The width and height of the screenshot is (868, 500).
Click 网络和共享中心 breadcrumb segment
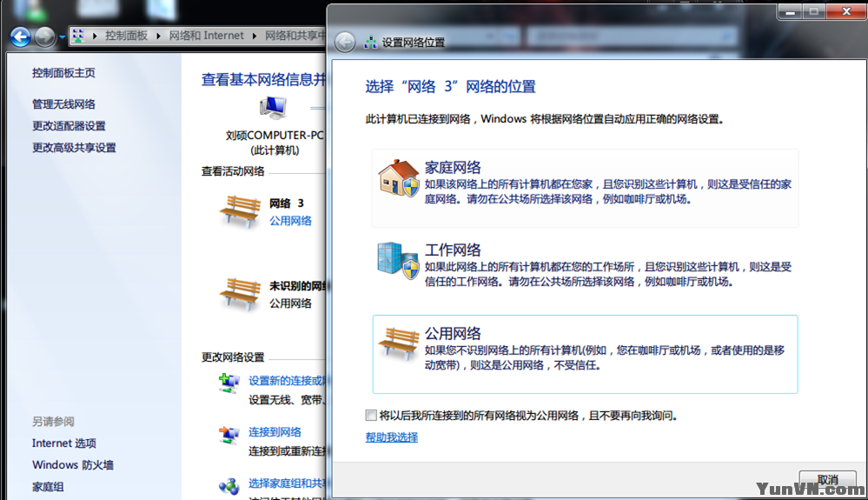295,36
